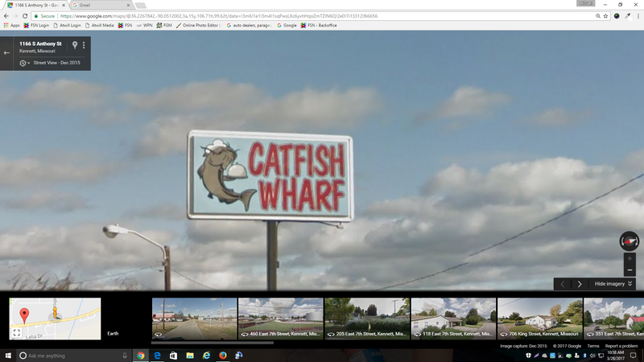The width and height of the screenshot is (644, 362).
Task: Click the Cortana microphone icon
Action: pos(125,356)
